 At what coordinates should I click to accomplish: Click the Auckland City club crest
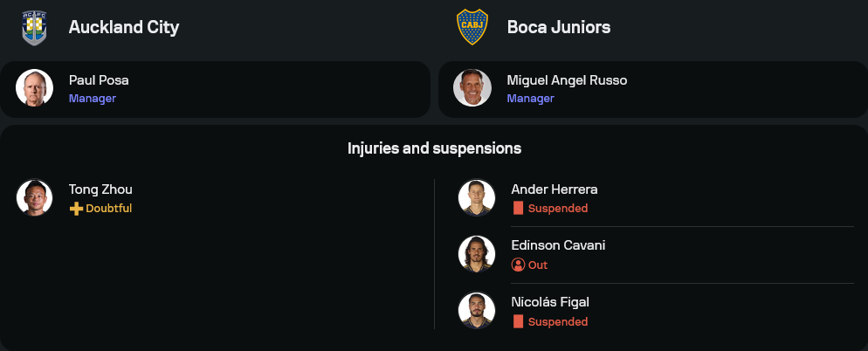[34, 27]
